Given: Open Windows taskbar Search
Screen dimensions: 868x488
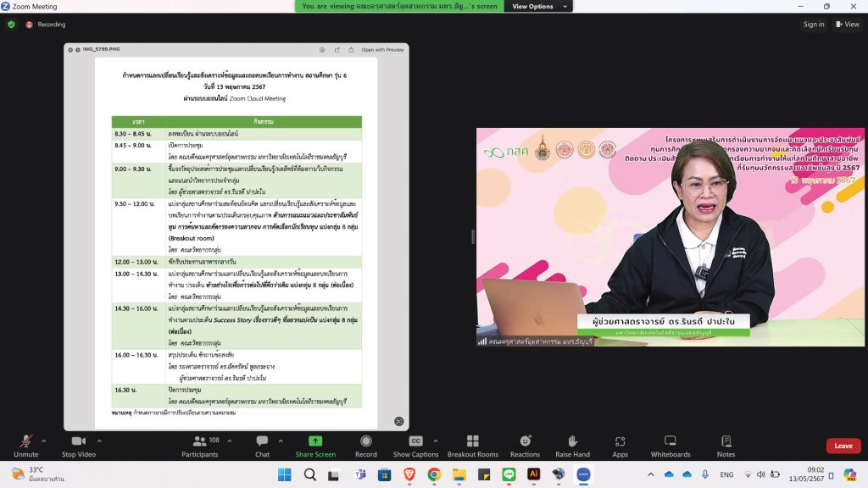Looking at the screenshot, I should [x=310, y=474].
